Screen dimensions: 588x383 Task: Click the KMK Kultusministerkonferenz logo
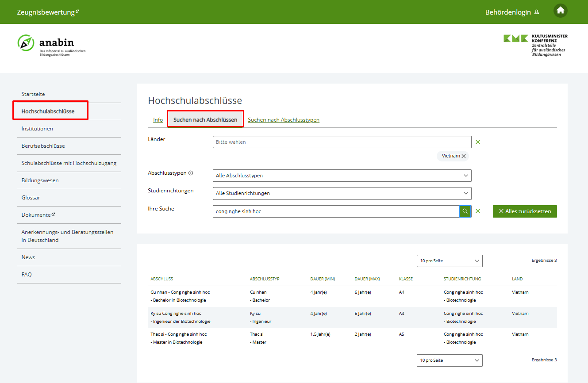coord(535,45)
